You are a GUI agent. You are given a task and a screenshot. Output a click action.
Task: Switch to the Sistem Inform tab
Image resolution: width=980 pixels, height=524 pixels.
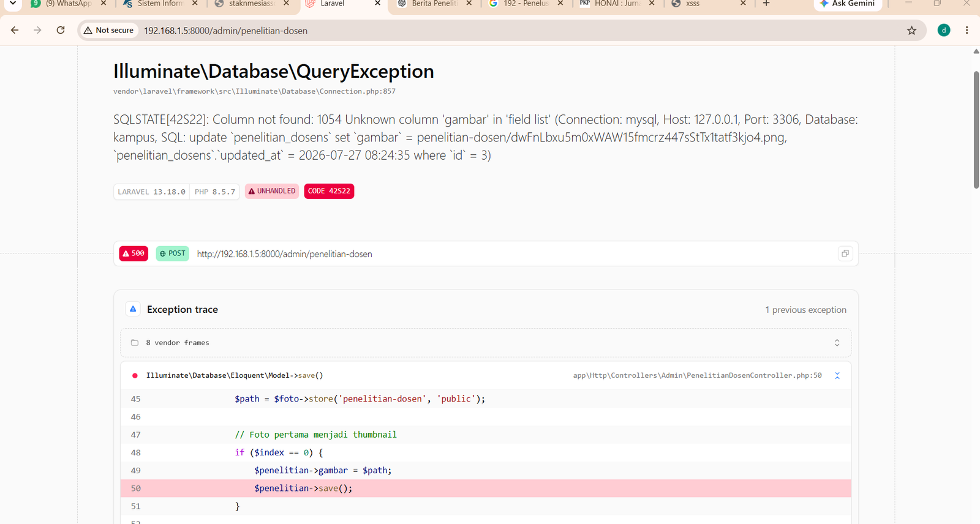point(160,4)
